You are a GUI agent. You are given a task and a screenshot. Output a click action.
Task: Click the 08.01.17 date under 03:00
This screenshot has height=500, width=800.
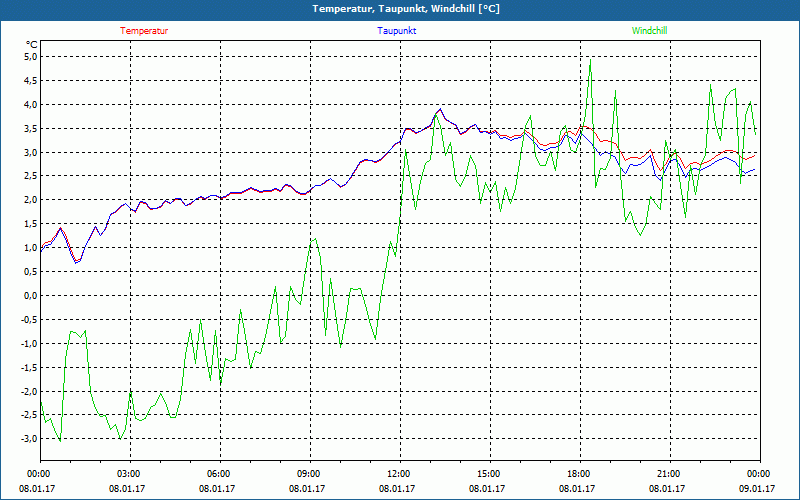(127, 489)
